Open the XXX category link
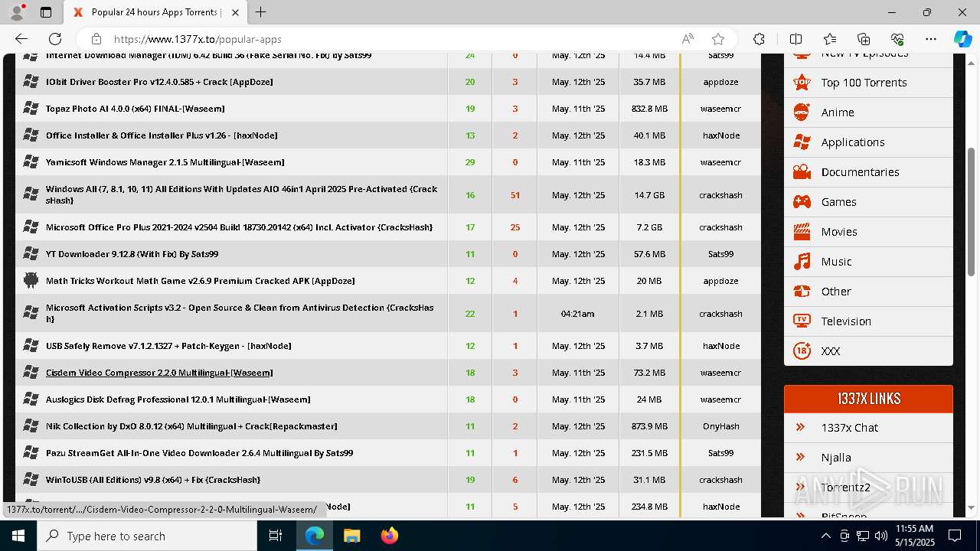Viewport: 980px width, 551px height. 831,351
